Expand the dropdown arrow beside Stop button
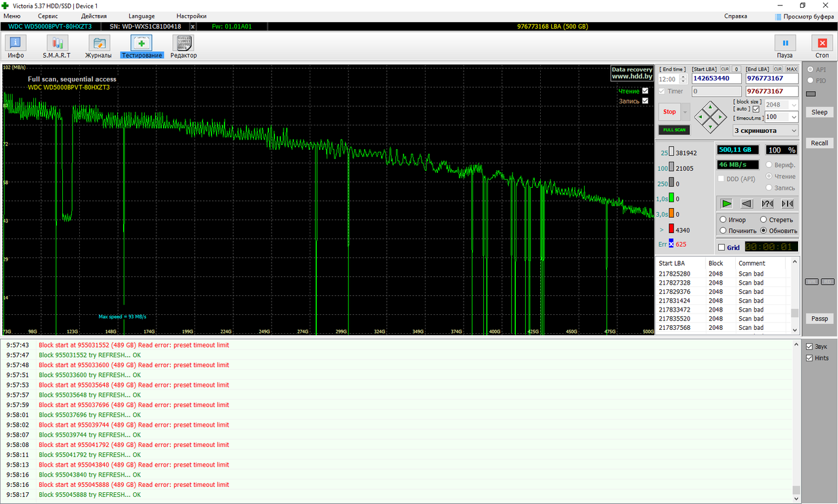Screen dimensions: 838x504 pyautogui.click(x=685, y=112)
